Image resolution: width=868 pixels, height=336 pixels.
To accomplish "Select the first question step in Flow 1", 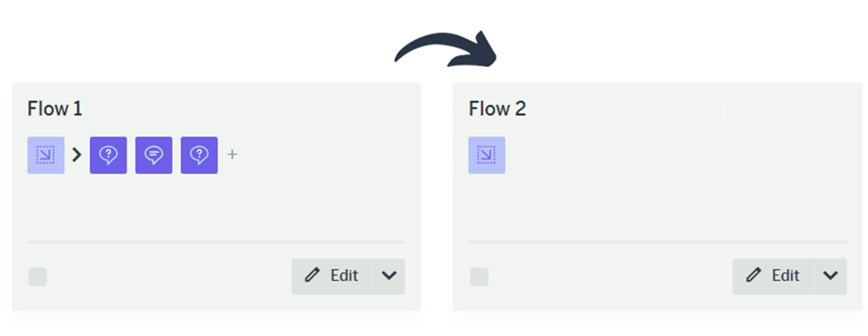I will (x=109, y=155).
